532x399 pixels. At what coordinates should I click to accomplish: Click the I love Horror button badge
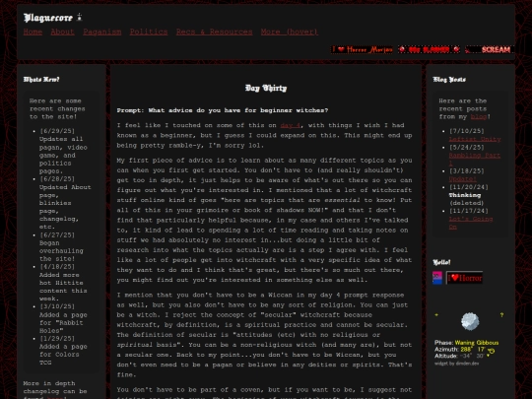coord(464,278)
